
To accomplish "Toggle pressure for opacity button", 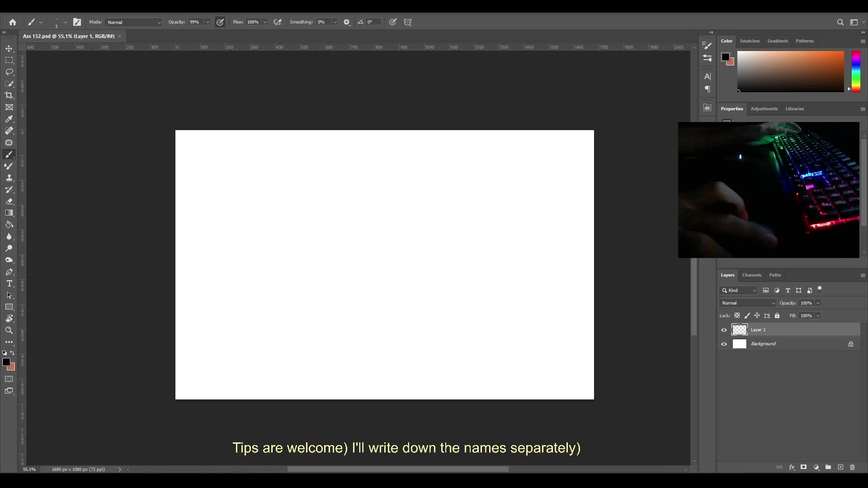I will pos(220,22).
